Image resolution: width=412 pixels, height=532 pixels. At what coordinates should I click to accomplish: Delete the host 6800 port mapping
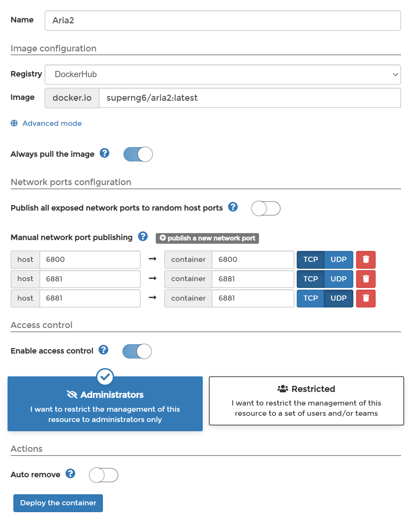coord(366,259)
